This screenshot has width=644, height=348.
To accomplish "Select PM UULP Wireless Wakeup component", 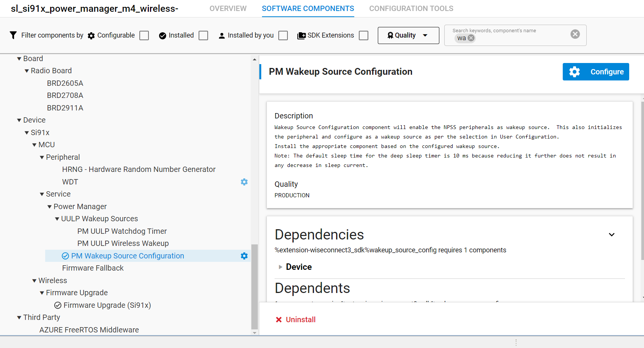I will (123, 243).
